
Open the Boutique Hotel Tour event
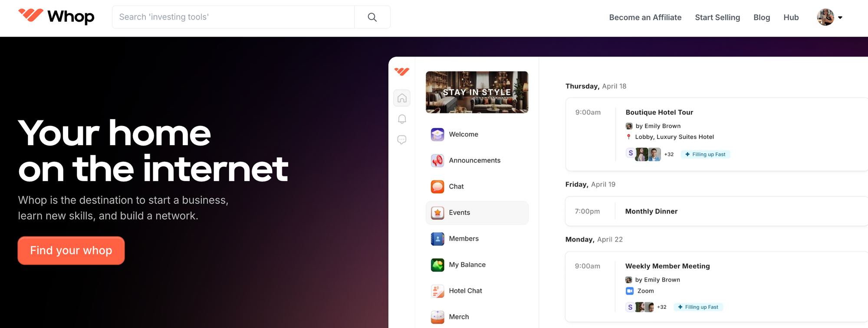717,134
